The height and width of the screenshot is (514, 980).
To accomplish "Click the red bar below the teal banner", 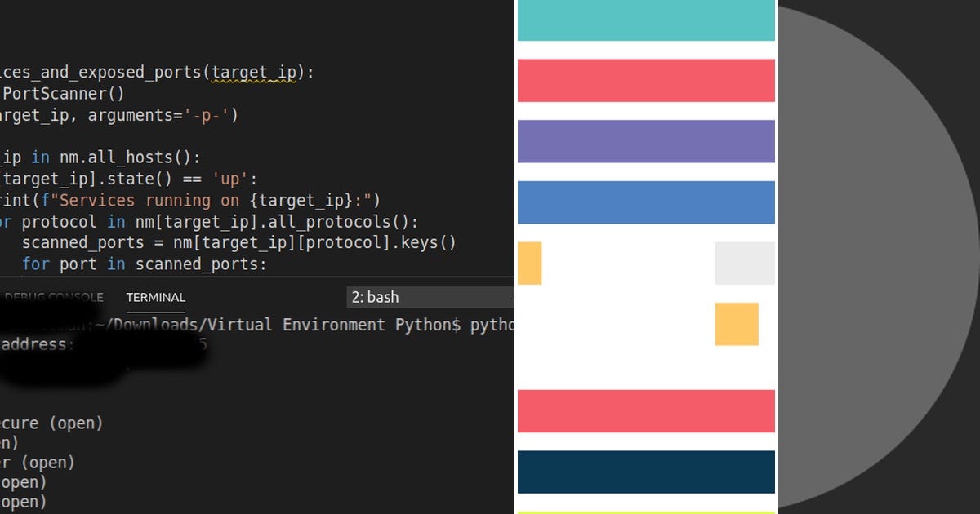I will (646, 79).
